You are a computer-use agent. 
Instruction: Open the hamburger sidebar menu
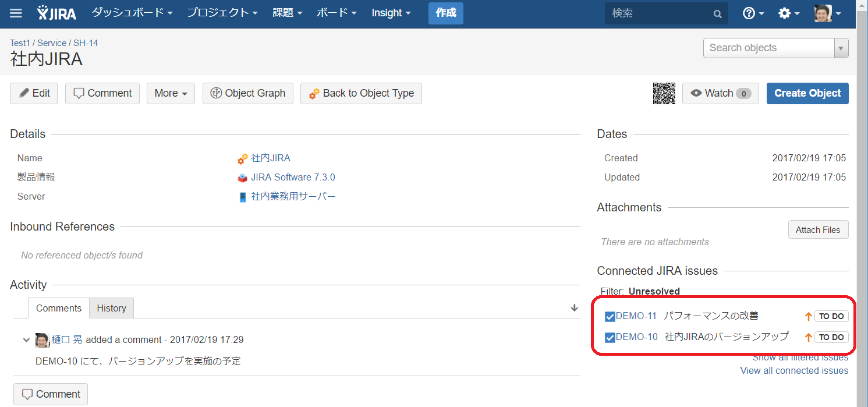[16, 13]
